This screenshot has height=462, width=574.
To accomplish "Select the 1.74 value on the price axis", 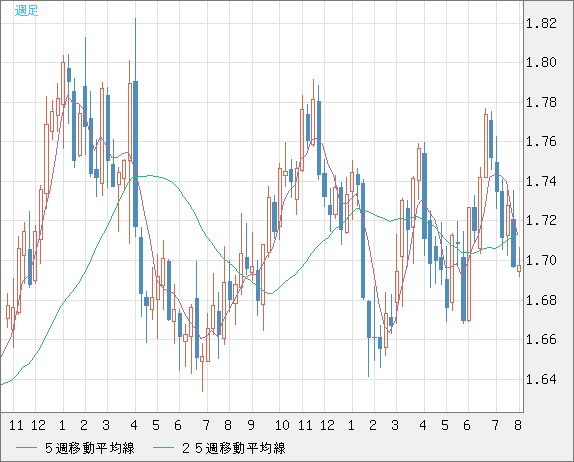I will pos(541,181).
